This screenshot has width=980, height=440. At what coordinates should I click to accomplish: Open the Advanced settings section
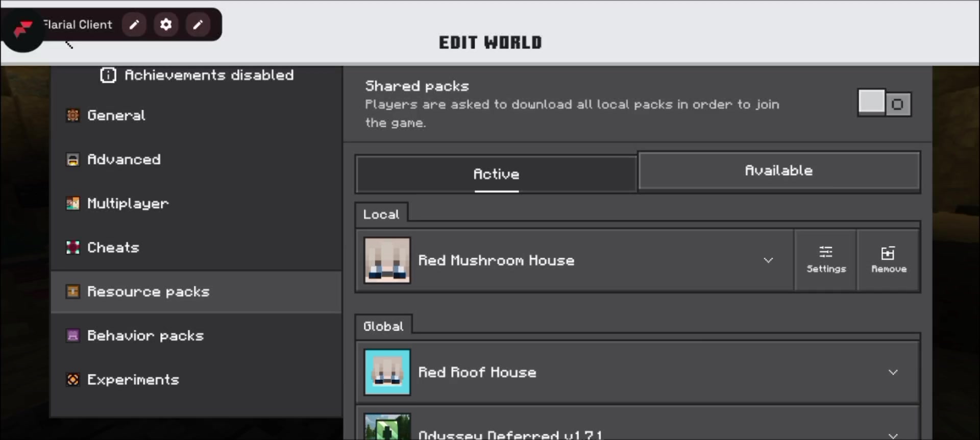click(x=197, y=159)
